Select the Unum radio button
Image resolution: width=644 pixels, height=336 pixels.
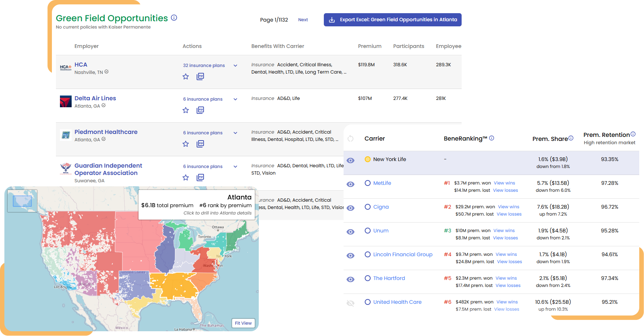[x=368, y=231]
